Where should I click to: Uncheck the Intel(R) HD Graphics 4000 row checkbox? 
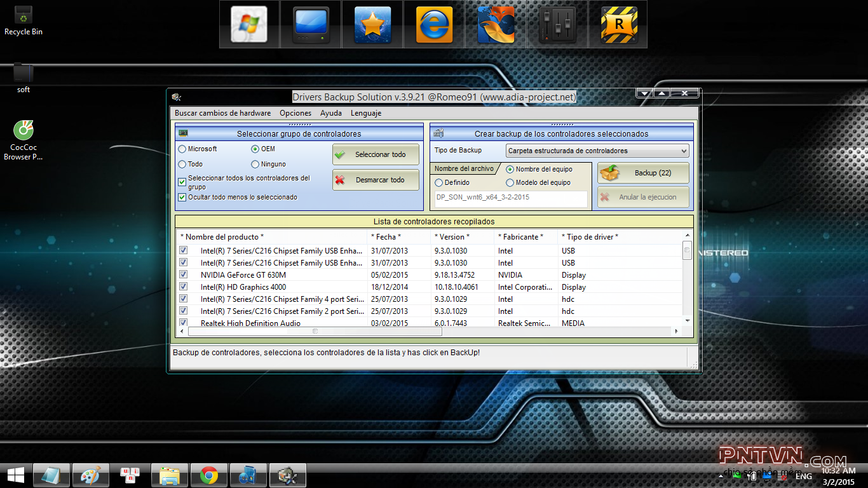pos(184,287)
